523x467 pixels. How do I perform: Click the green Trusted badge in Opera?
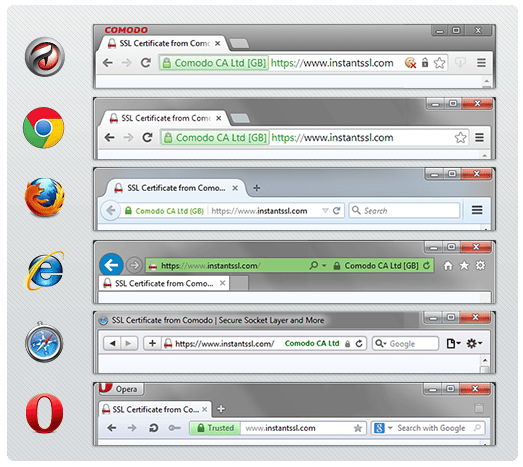(x=215, y=428)
